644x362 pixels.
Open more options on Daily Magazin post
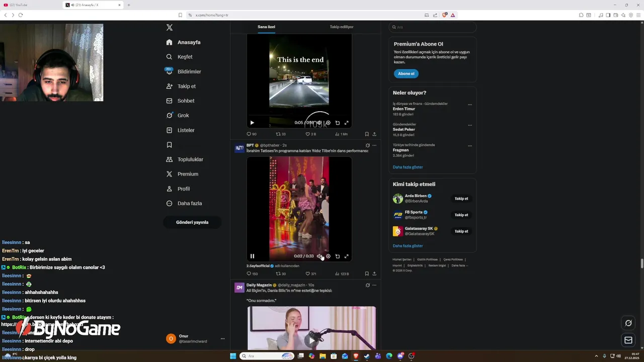coord(374,285)
